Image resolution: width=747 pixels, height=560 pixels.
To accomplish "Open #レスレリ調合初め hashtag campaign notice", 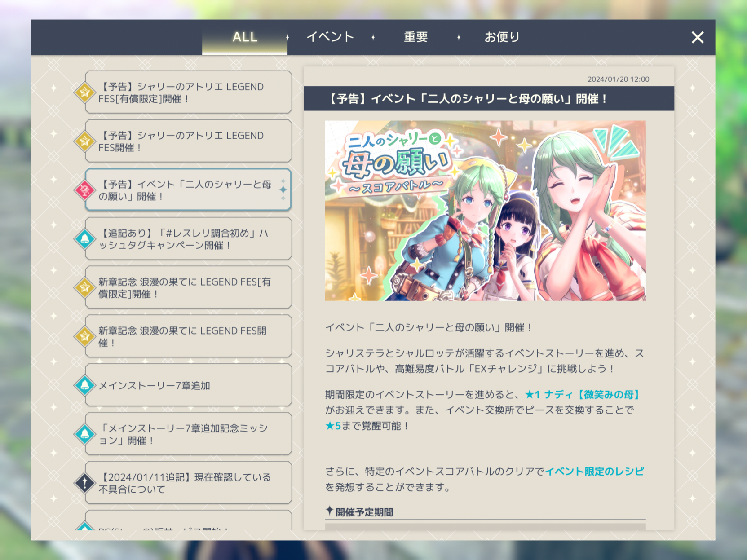I will tap(188, 238).
